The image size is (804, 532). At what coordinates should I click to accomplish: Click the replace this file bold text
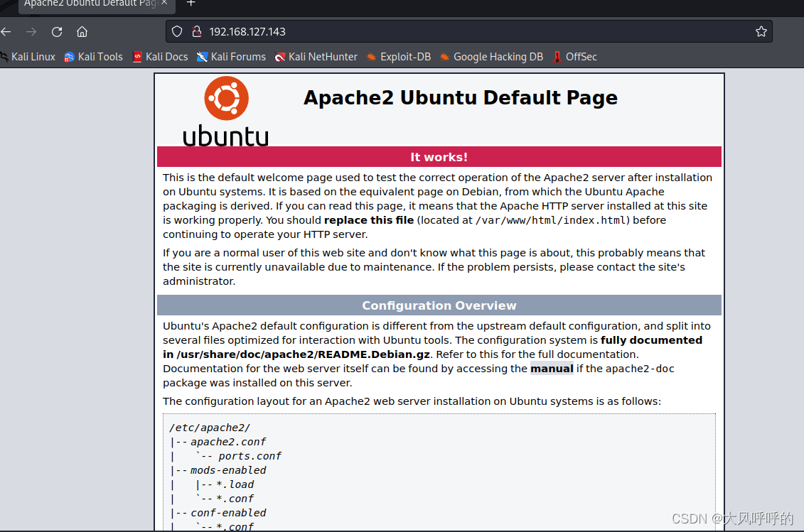point(369,220)
